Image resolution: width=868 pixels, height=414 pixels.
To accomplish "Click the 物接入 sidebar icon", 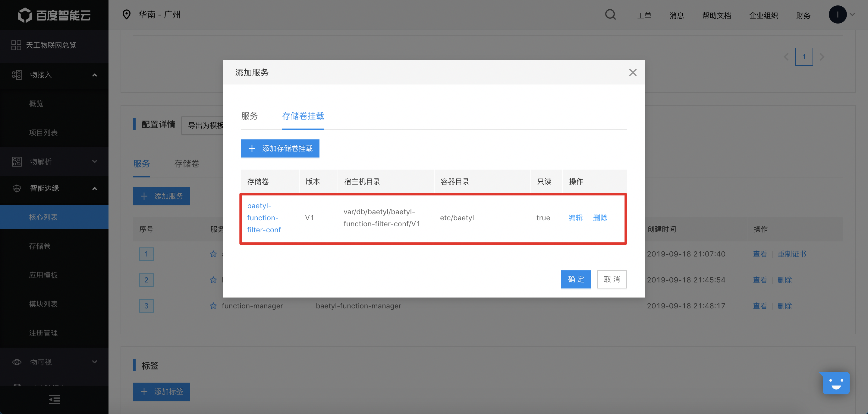I will click(x=17, y=75).
